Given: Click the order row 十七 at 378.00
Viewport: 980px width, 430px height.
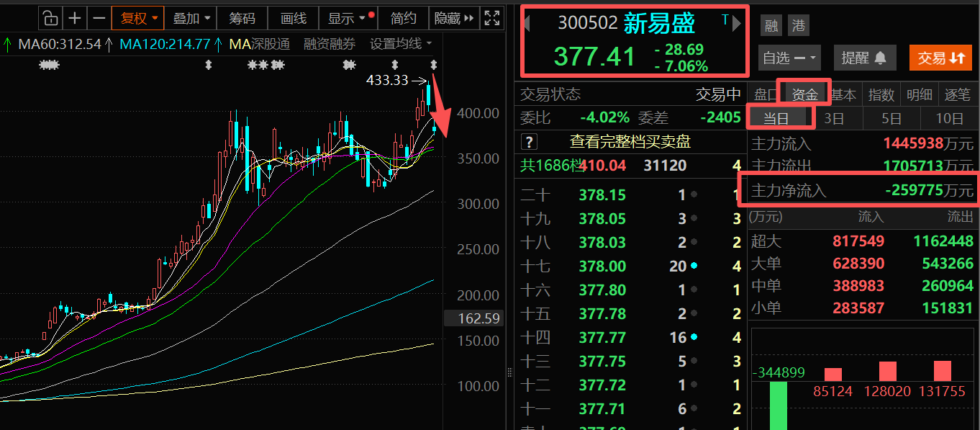Looking at the screenshot, I should click(630, 266).
